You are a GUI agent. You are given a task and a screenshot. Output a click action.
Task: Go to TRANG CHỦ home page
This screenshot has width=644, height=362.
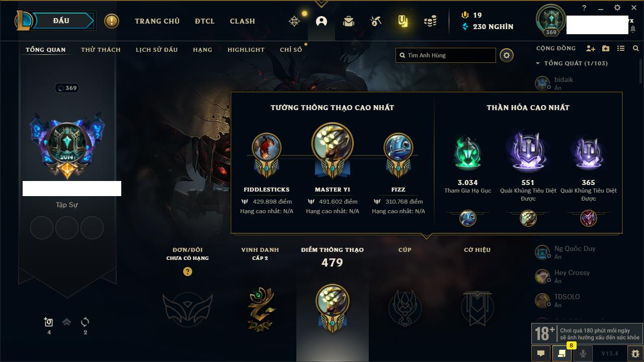(x=157, y=21)
